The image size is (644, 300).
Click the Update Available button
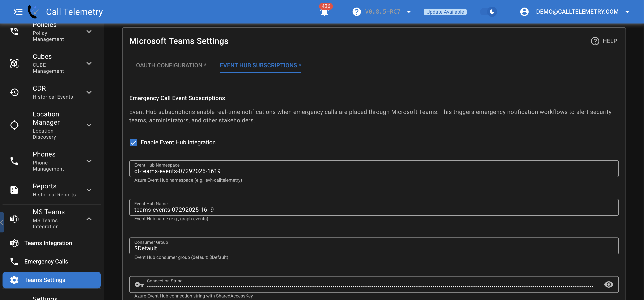(445, 12)
